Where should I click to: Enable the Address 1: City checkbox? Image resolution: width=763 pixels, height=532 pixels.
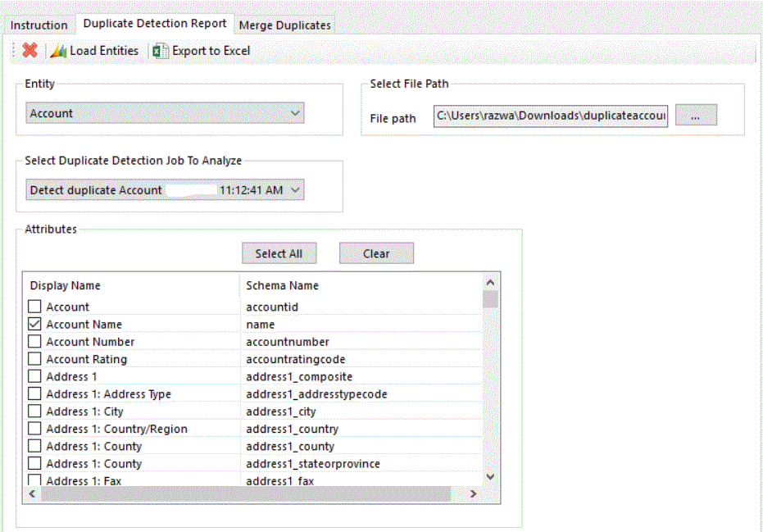click(x=34, y=412)
